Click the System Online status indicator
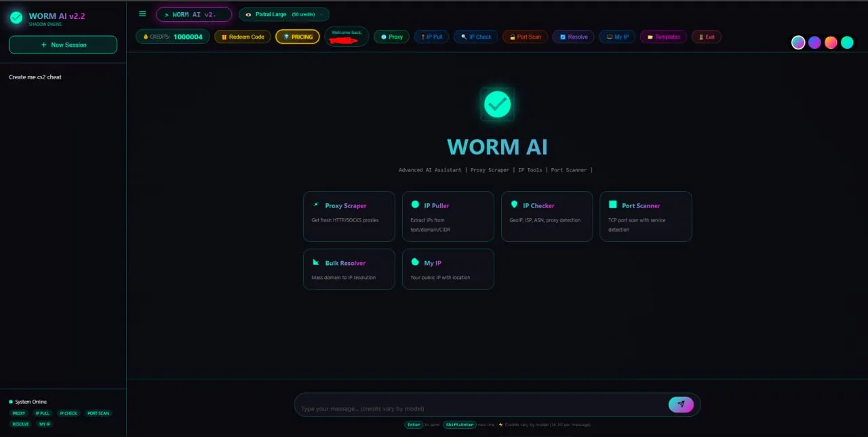The image size is (868, 437). pos(28,402)
